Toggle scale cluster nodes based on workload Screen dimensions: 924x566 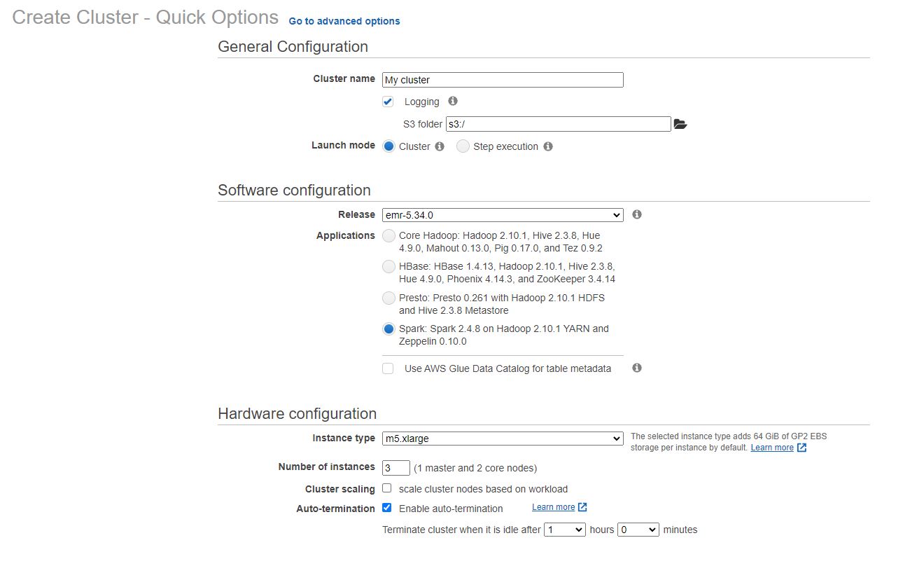pyautogui.click(x=386, y=488)
